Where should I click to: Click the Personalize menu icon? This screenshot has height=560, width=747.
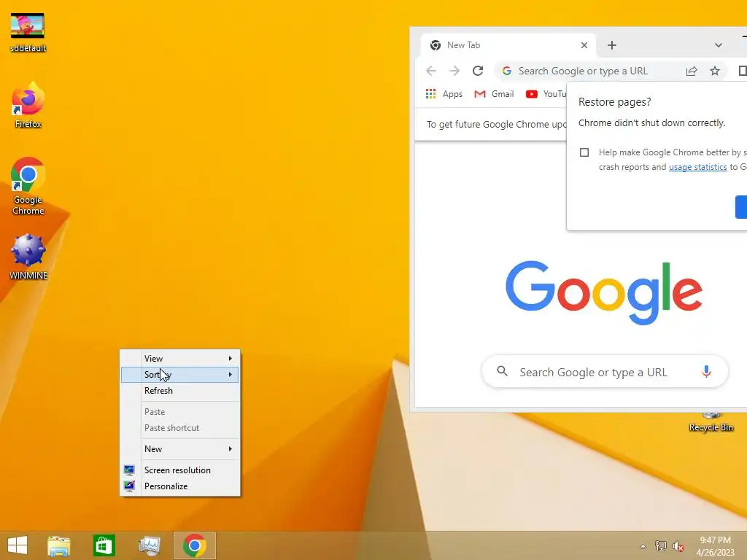tap(129, 486)
